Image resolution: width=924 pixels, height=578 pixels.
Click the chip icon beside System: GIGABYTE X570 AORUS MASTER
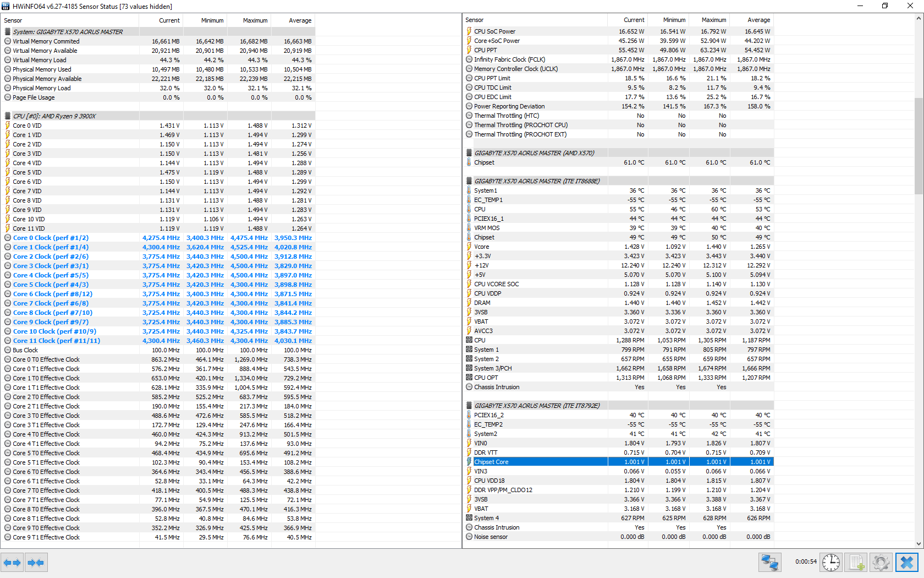point(8,32)
